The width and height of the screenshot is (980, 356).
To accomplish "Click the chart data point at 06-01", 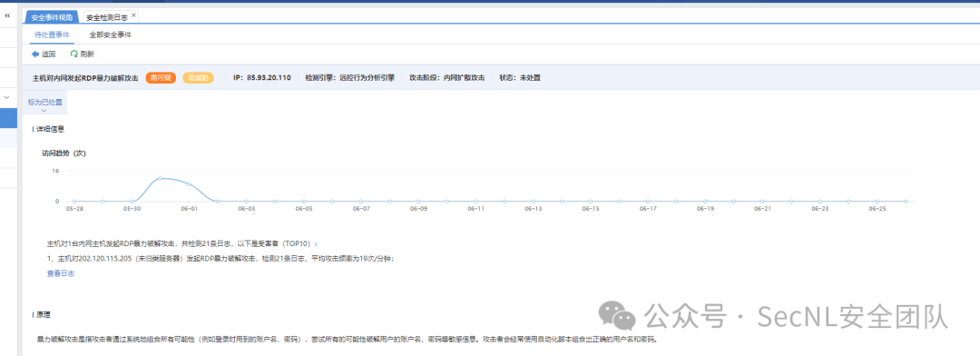I will coord(189,184).
